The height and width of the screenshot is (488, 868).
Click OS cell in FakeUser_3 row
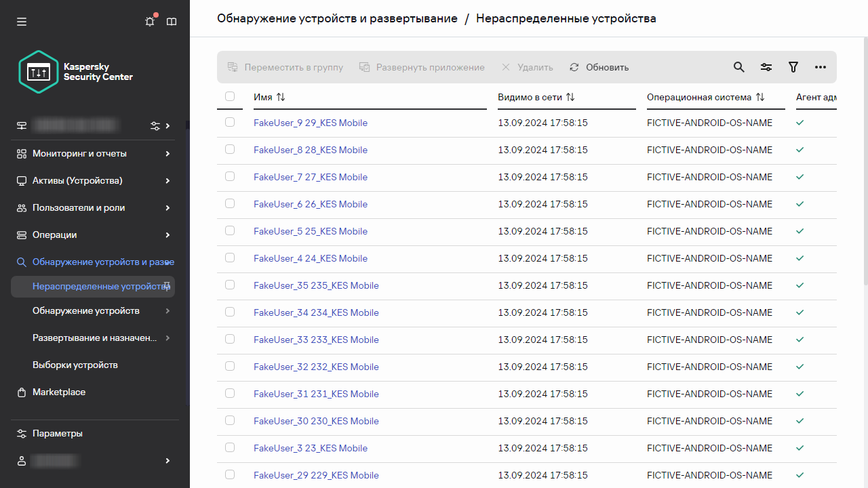click(709, 448)
